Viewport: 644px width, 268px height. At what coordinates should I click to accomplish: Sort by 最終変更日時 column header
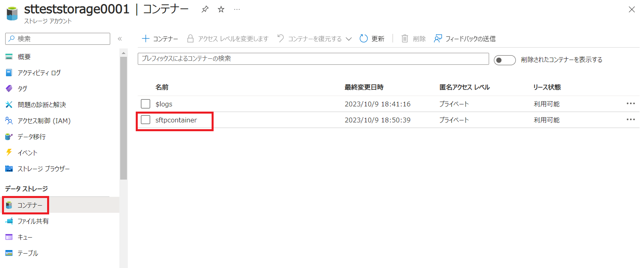(364, 87)
